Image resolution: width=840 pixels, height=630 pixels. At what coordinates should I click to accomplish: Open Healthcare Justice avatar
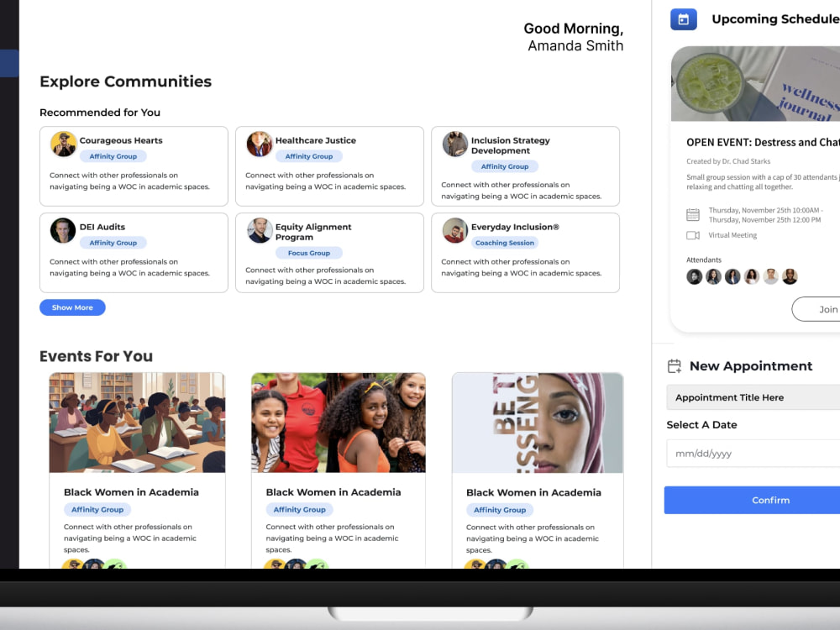260,144
